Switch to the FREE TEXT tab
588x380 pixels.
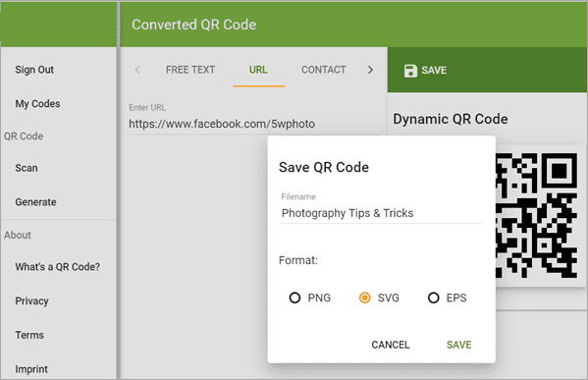click(x=190, y=70)
